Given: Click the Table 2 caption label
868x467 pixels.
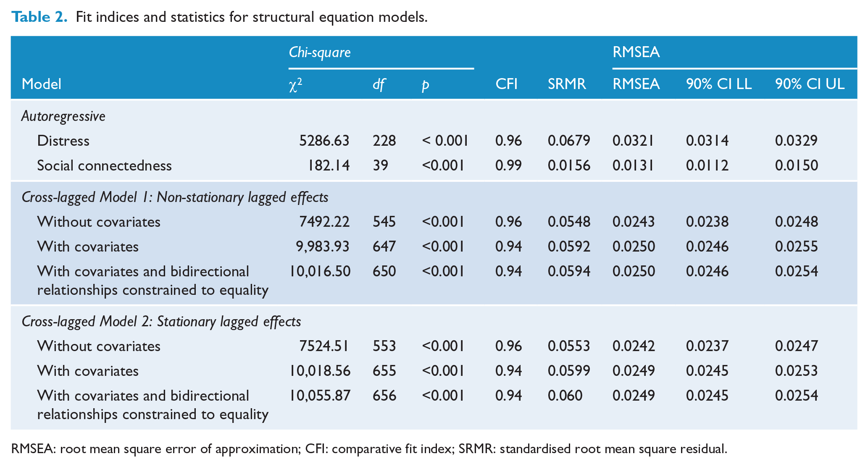Looking at the screenshot, I should 39,17.
